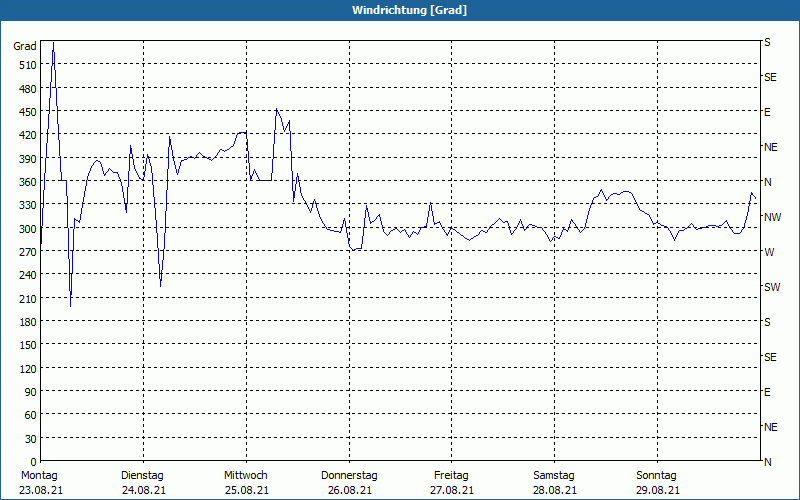The height and width of the screenshot is (500, 800).
Task: Click the SW compass direction label
Action: pos(771,287)
